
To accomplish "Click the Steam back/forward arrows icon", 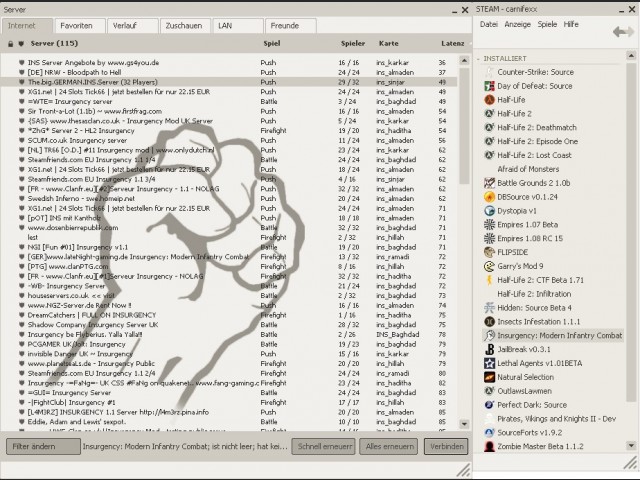I will point(623,32).
